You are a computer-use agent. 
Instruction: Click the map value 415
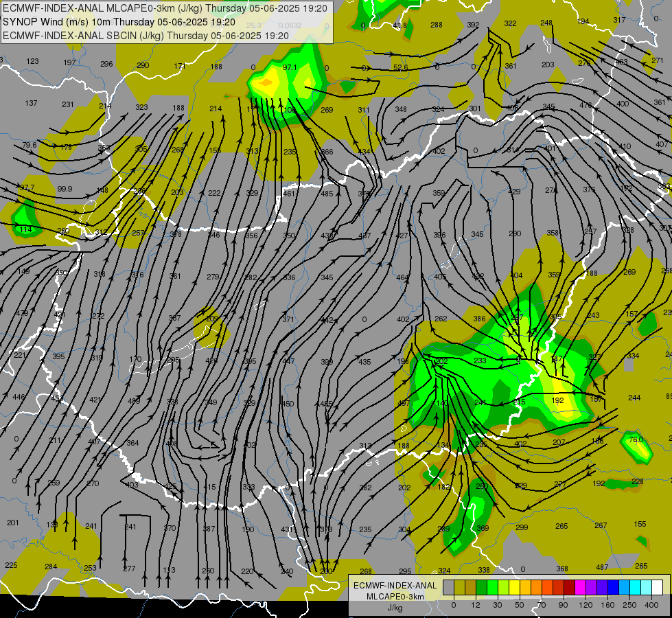pos(209,487)
